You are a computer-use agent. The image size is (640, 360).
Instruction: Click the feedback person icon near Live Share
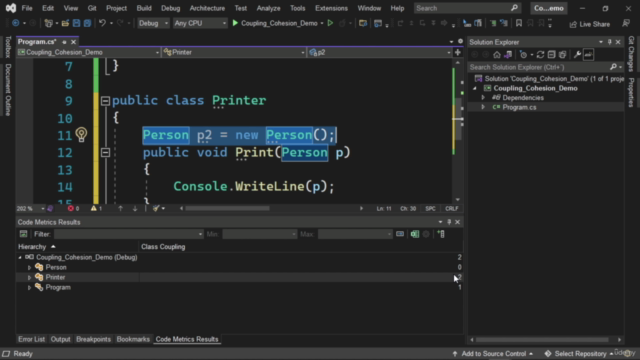pyautogui.click(x=626, y=24)
